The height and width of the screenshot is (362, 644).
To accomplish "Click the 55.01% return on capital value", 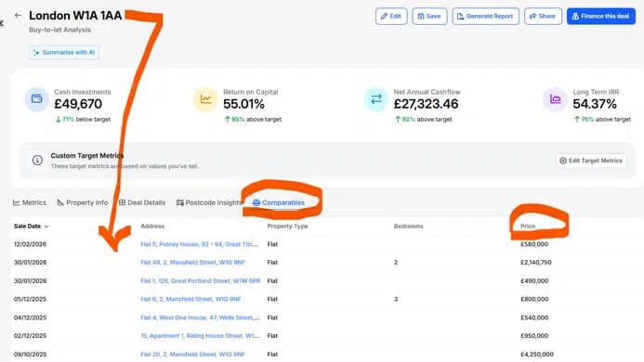I will pos(244,104).
